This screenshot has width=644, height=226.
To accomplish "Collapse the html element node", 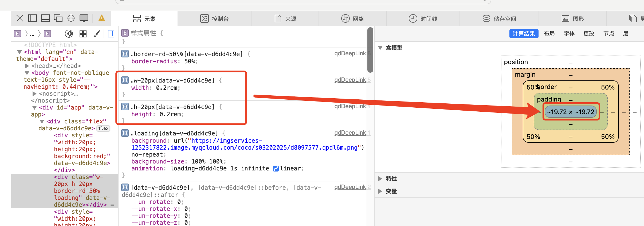I will tap(19, 52).
